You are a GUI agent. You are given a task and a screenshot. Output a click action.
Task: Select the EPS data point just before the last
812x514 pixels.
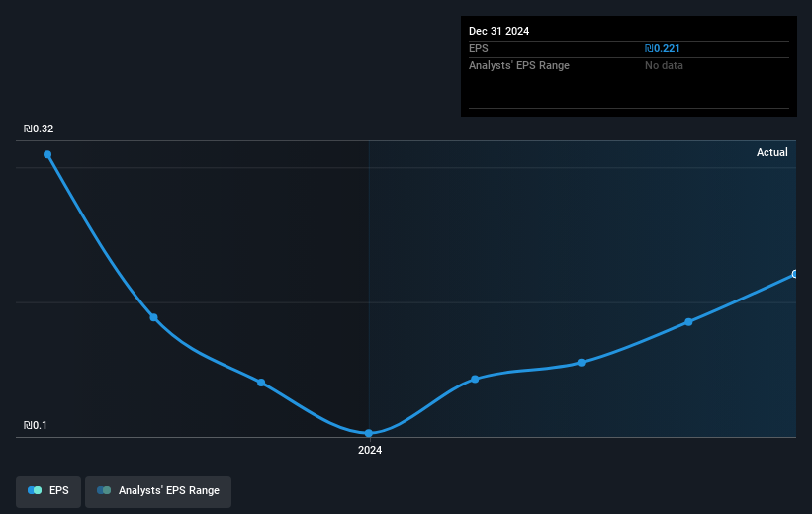pos(688,322)
